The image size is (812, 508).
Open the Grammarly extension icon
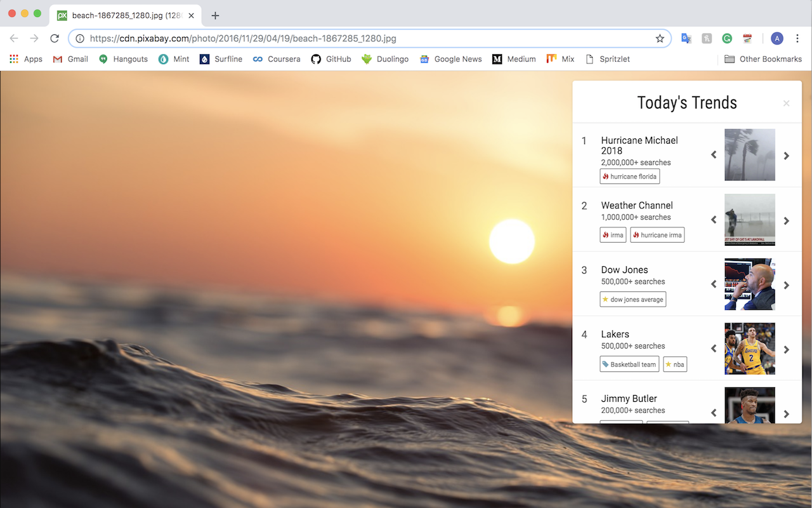point(727,39)
